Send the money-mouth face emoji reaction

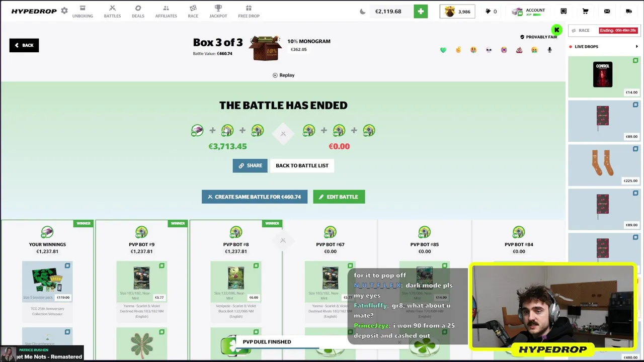coord(473,50)
